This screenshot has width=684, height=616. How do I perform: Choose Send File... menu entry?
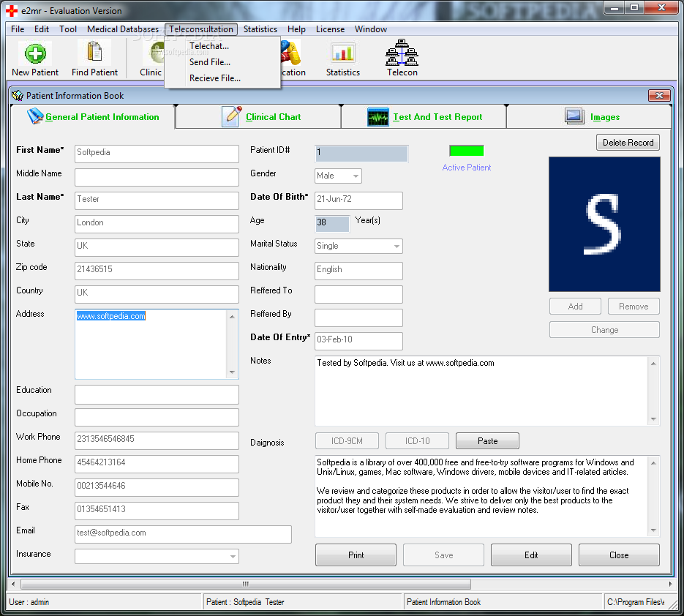tap(210, 62)
